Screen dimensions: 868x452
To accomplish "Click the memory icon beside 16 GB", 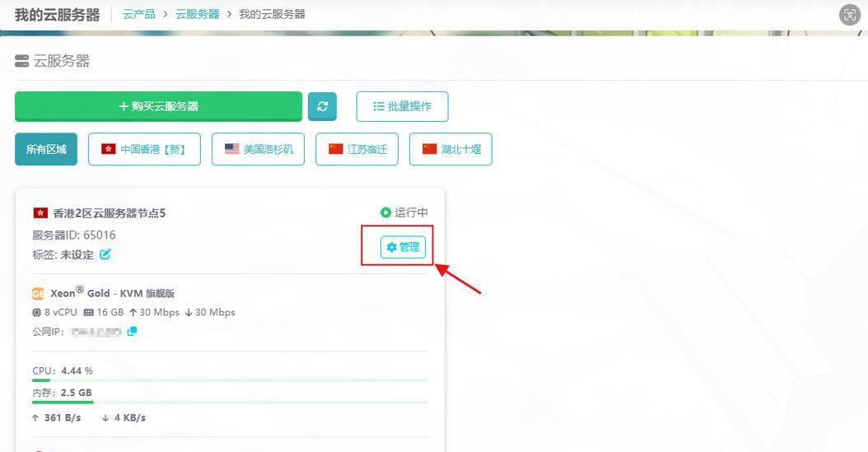I will [88, 313].
